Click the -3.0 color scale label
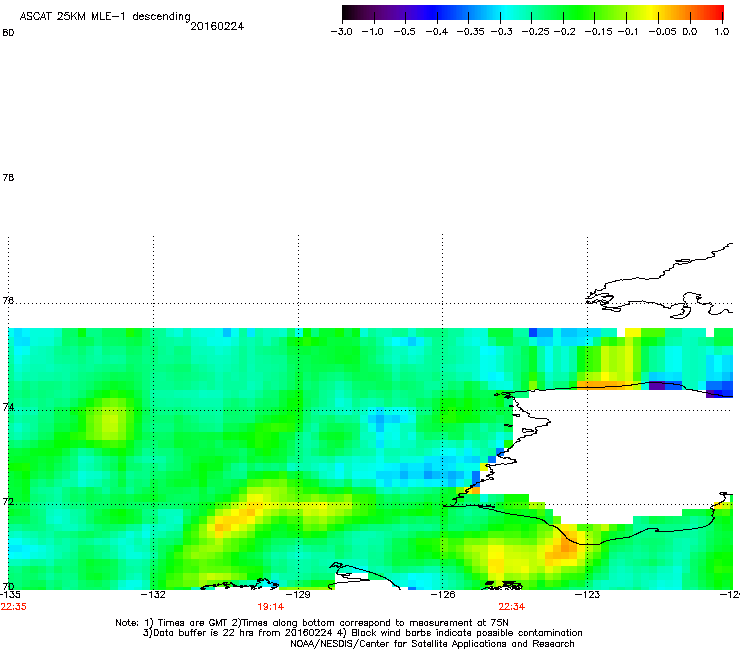The width and height of the screenshot is (740, 650). [x=342, y=32]
